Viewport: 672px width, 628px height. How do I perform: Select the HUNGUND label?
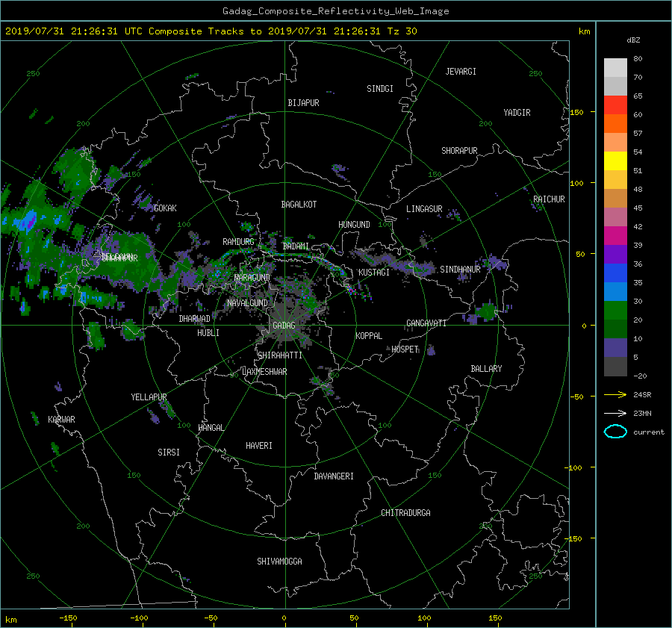pyautogui.click(x=354, y=225)
